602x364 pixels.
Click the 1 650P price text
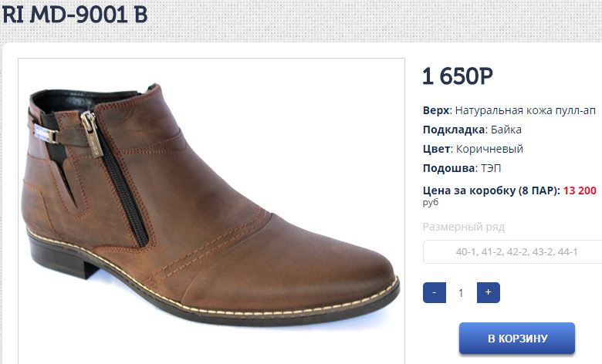click(458, 76)
